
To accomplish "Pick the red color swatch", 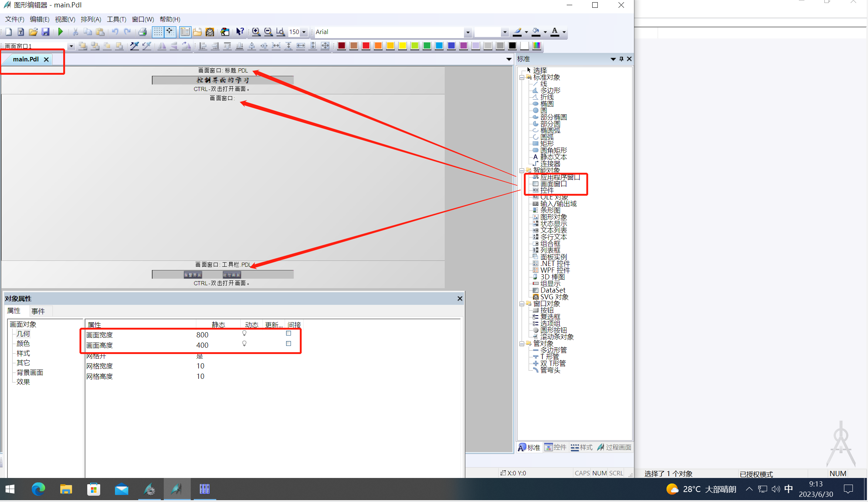I will [366, 46].
